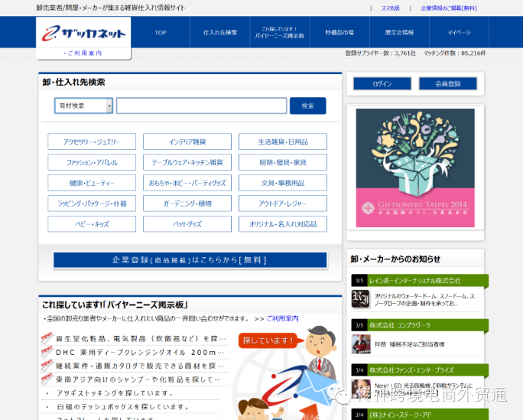Select 文具・事務用品 category
Screen dimensions: 523x420
click(283, 183)
